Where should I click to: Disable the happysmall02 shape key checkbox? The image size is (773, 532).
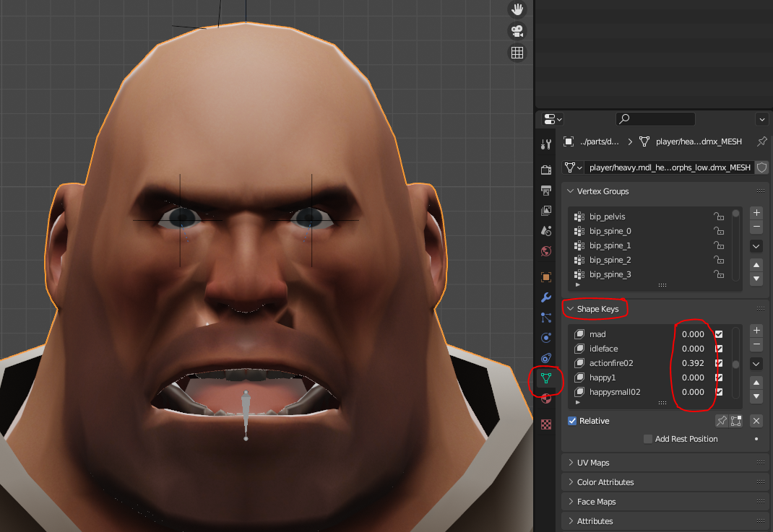coord(719,392)
